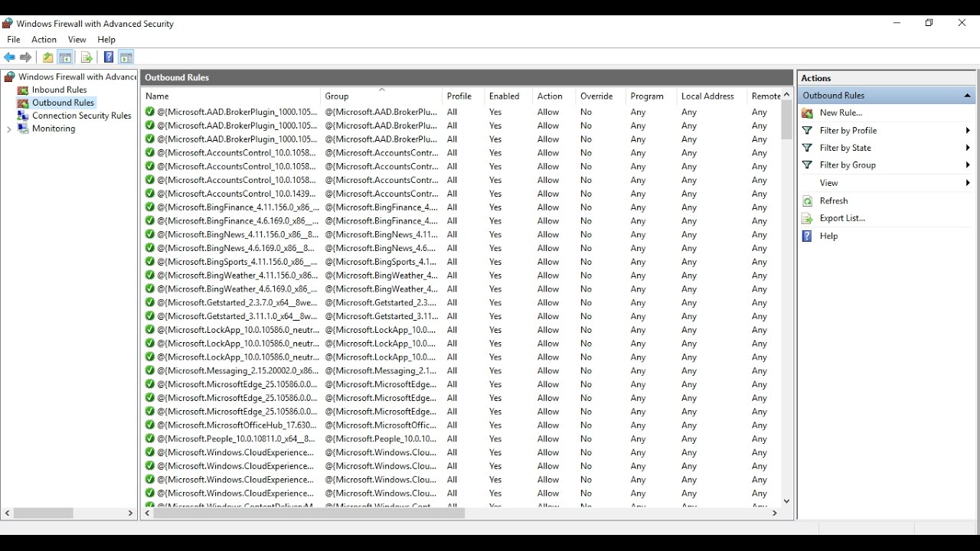Toggle the Show/Hide Console Tree icon
The width and height of the screenshot is (980, 551).
point(66,57)
